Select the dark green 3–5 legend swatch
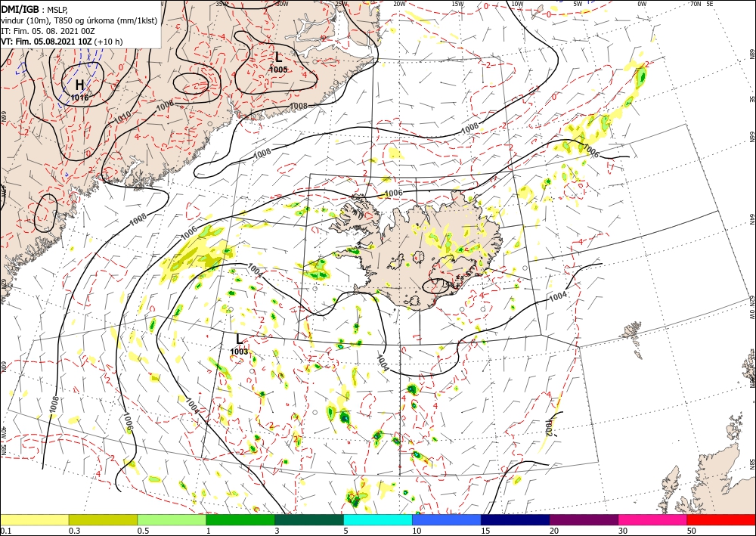 (x=309, y=519)
